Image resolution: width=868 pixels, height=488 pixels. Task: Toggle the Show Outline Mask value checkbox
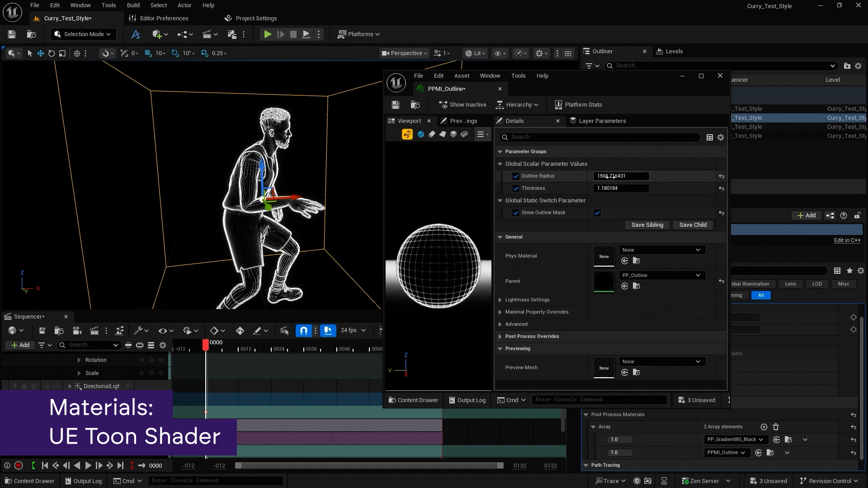coord(597,213)
